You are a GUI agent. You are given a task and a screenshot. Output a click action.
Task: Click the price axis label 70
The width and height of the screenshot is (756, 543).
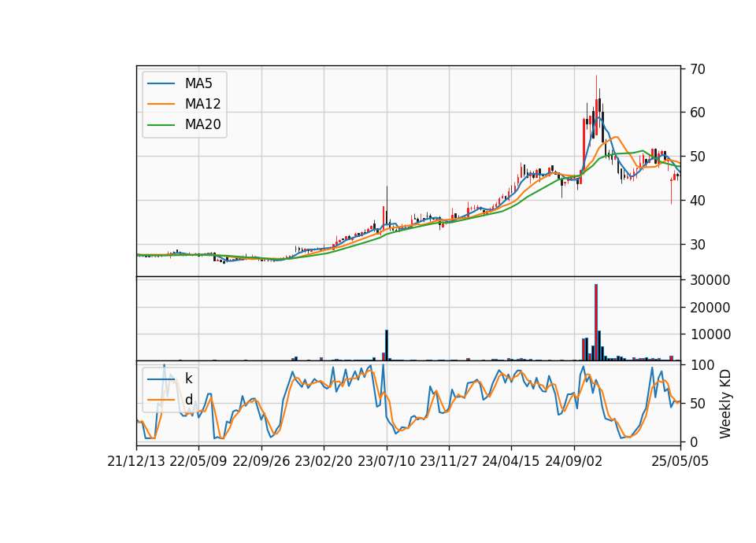point(698,69)
